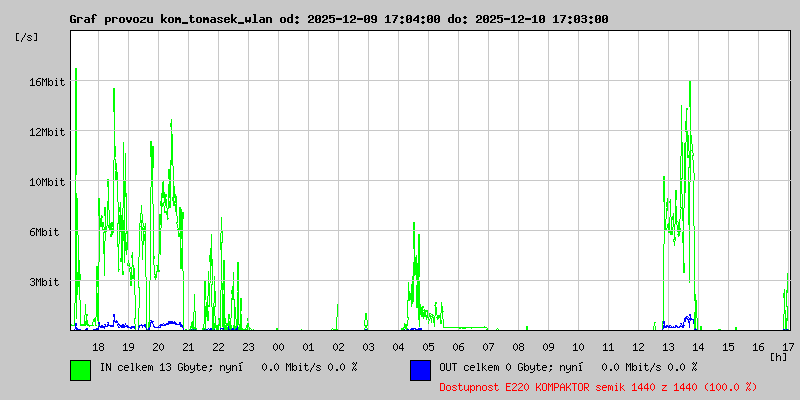Select the 12Mbit y-axis label
Viewport: 800px width, 400px height.
46,132
